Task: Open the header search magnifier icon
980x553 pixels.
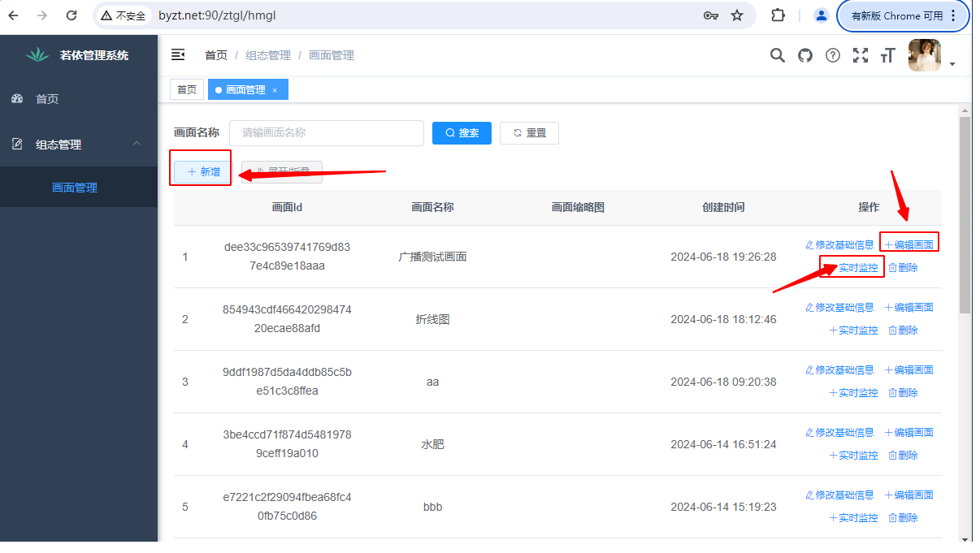Action: [778, 55]
